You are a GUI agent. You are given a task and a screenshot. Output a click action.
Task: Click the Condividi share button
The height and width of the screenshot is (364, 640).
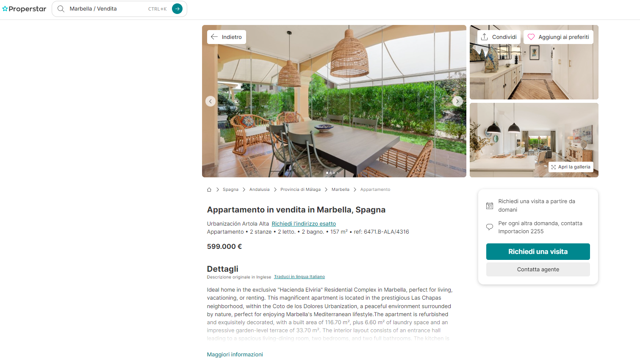pos(499,37)
